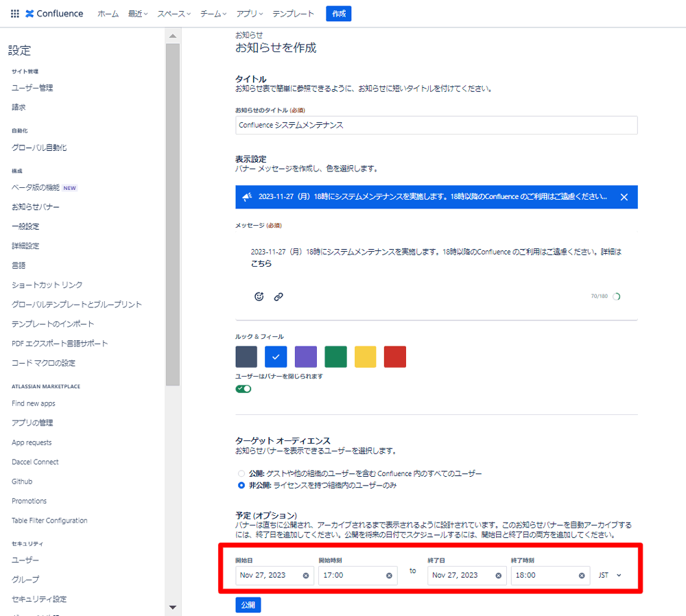Open Find new apps in sidebar
The image size is (686, 616).
pyautogui.click(x=34, y=403)
